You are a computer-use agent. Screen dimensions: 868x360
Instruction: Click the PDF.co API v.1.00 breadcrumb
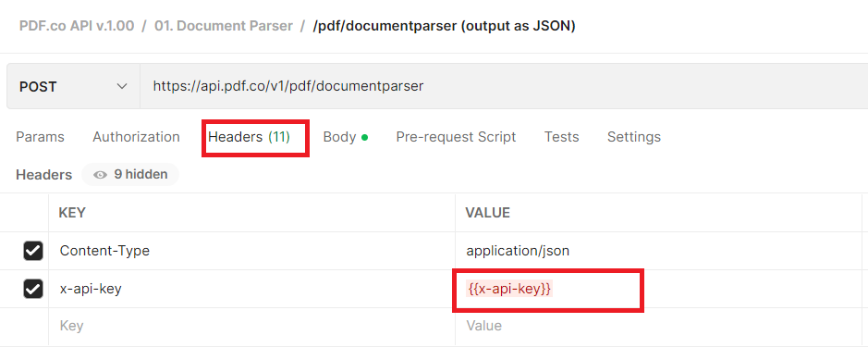tap(77, 26)
